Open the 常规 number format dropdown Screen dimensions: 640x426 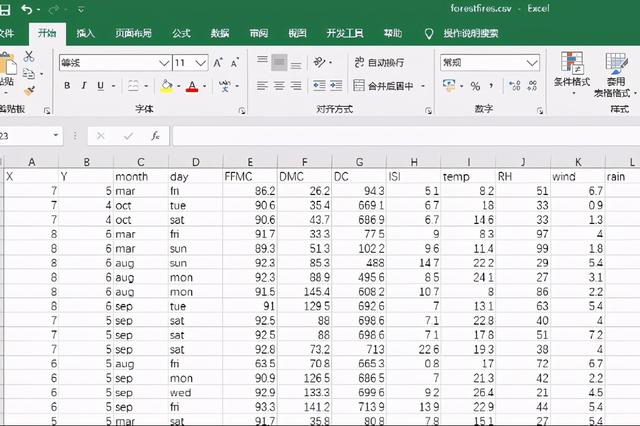[531, 63]
